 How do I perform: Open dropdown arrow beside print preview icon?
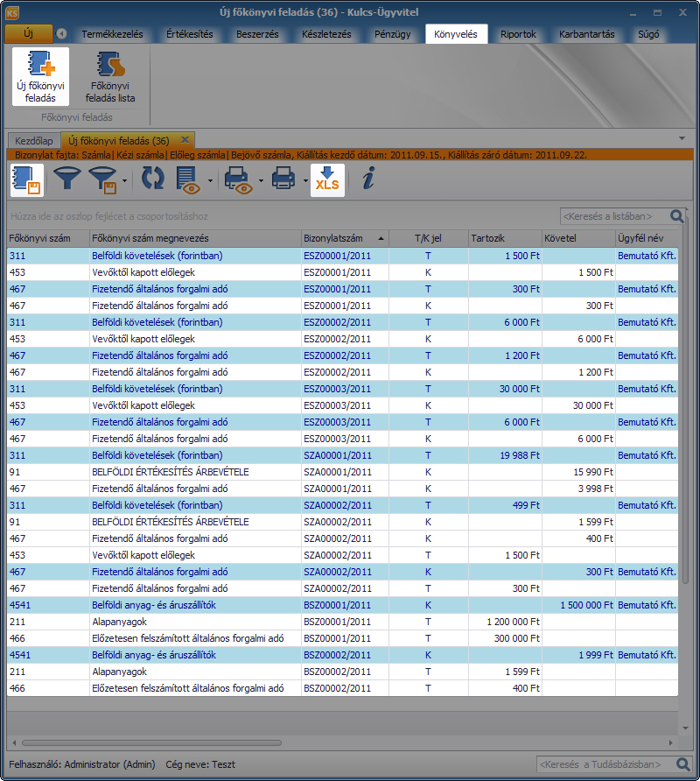[x=261, y=181]
